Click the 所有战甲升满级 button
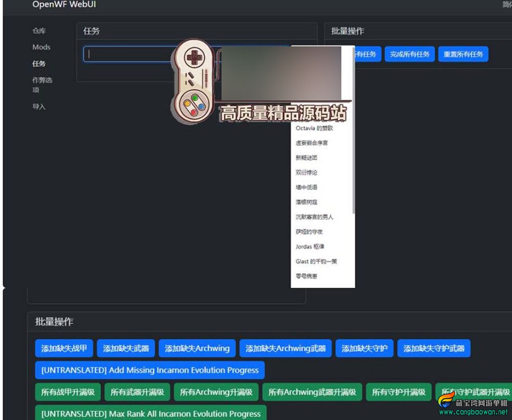This screenshot has height=420, width=512. pos(68,392)
